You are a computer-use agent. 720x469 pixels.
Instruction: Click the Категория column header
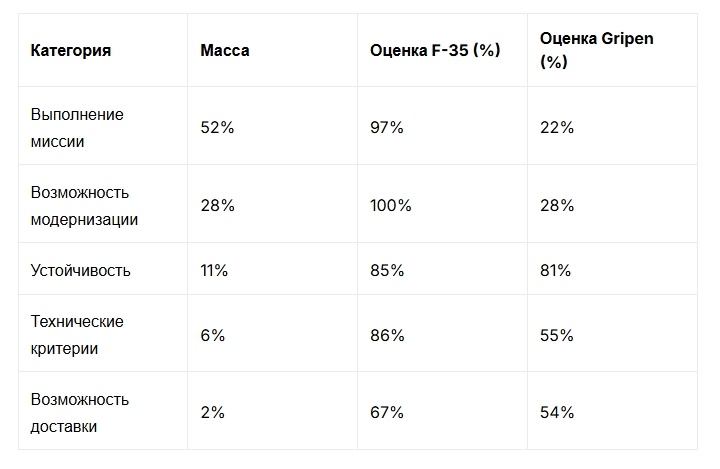click(71, 50)
